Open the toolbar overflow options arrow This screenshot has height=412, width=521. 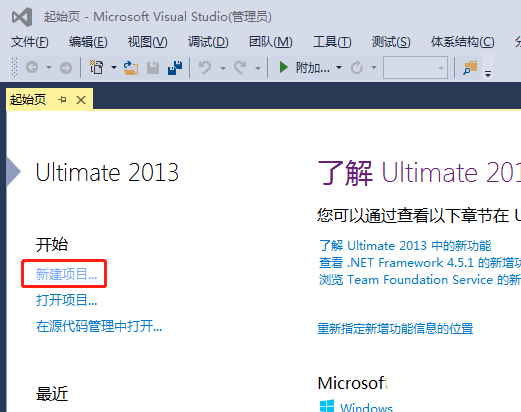coord(488,73)
